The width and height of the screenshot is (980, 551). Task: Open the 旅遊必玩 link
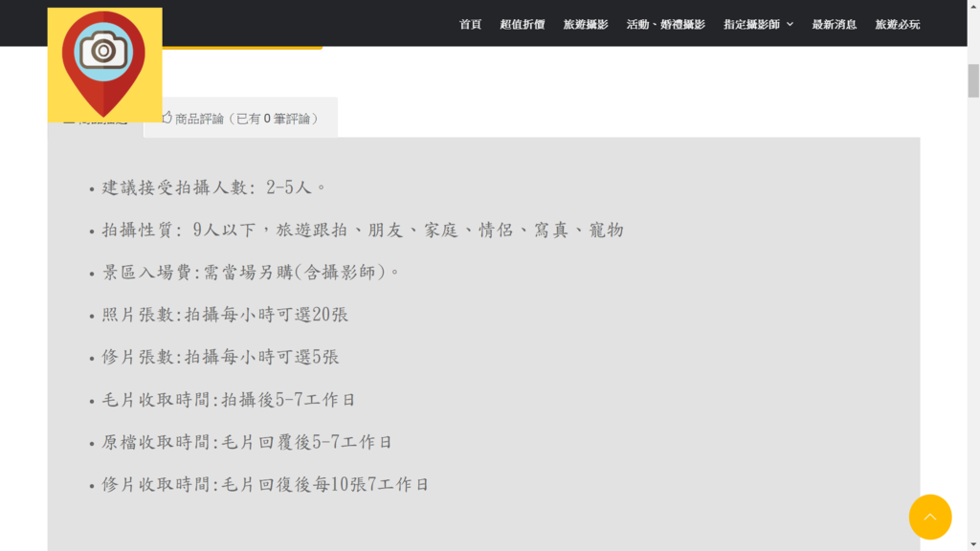(x=897, y=25)
